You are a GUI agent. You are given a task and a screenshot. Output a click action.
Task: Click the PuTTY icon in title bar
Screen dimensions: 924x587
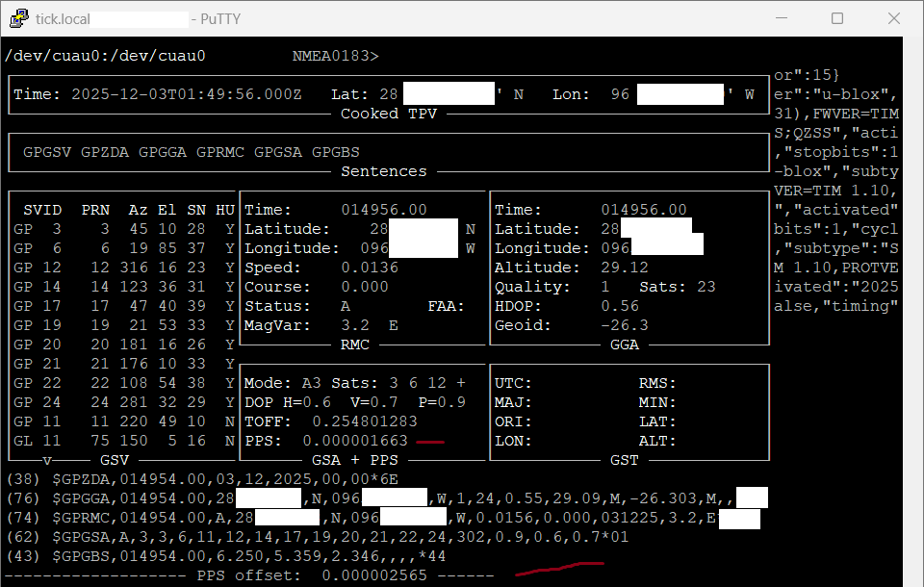click(x=19, y=18)
